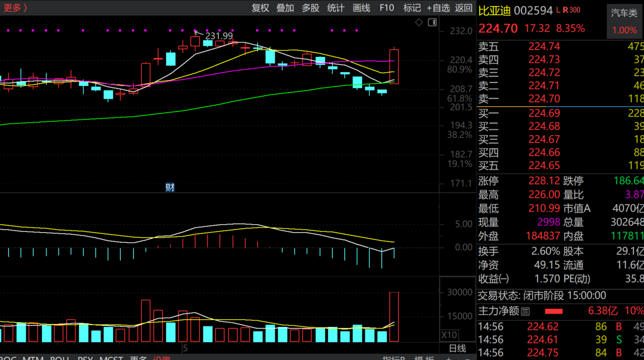Viewport: 644px width, 360px height.
Task: Click the 汽车类 sector box
Action: click(624, 21)
